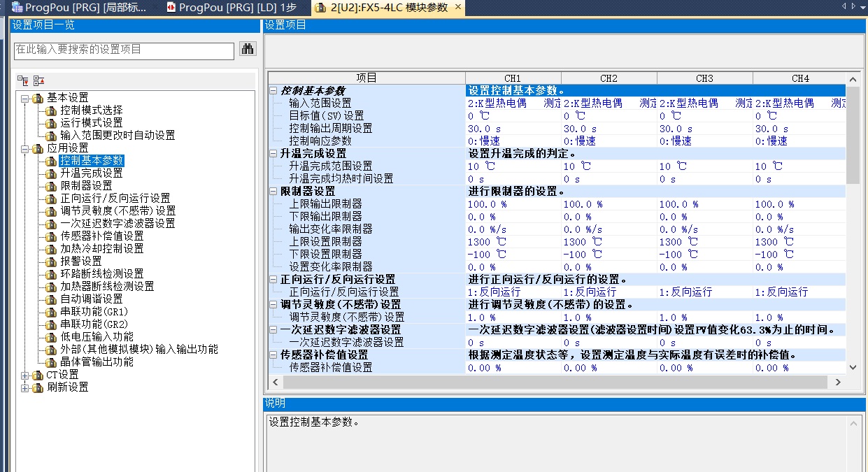Click CH1 控制响应参数 value cell
This screenshot has width=868, height=472.
coord(513,141)
